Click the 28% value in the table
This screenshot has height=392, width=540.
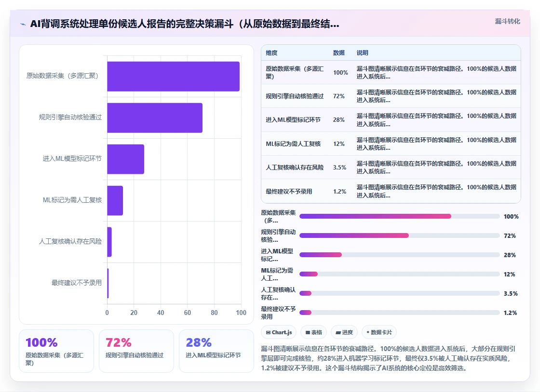[338, 119]
